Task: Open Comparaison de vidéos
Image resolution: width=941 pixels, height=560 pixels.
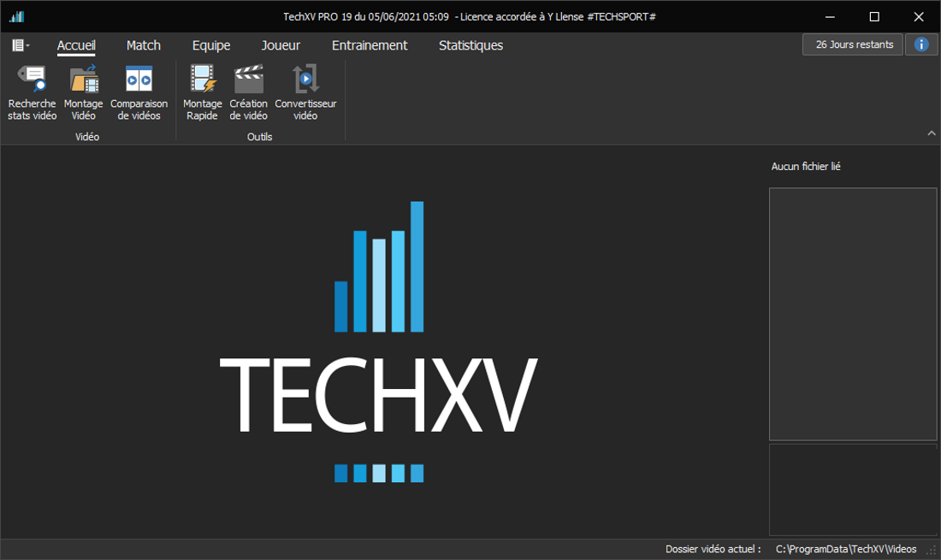Action: 139,92
